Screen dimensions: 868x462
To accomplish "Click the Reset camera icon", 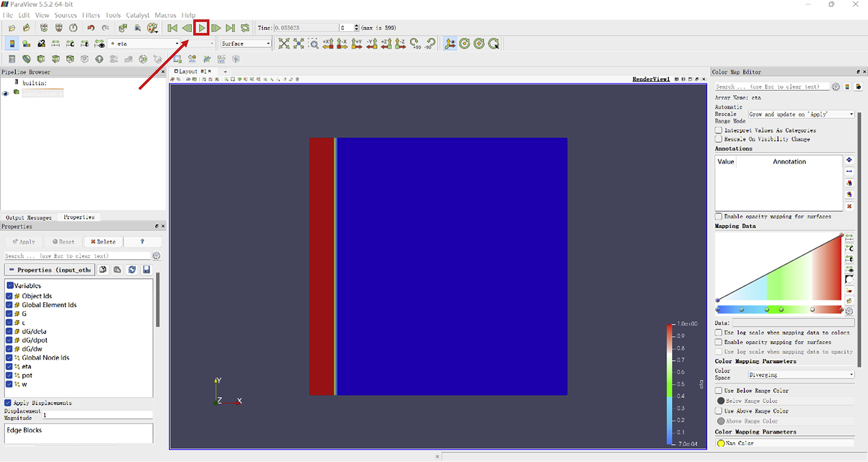I will [x=284, y=44].
